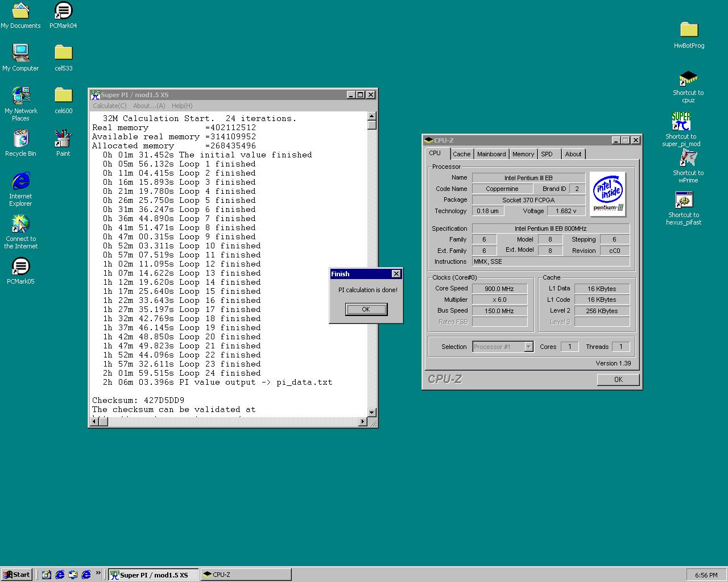Click OK in the Finish dialog
The height and width of the screenshot is (582, 728).
point(366,309)
